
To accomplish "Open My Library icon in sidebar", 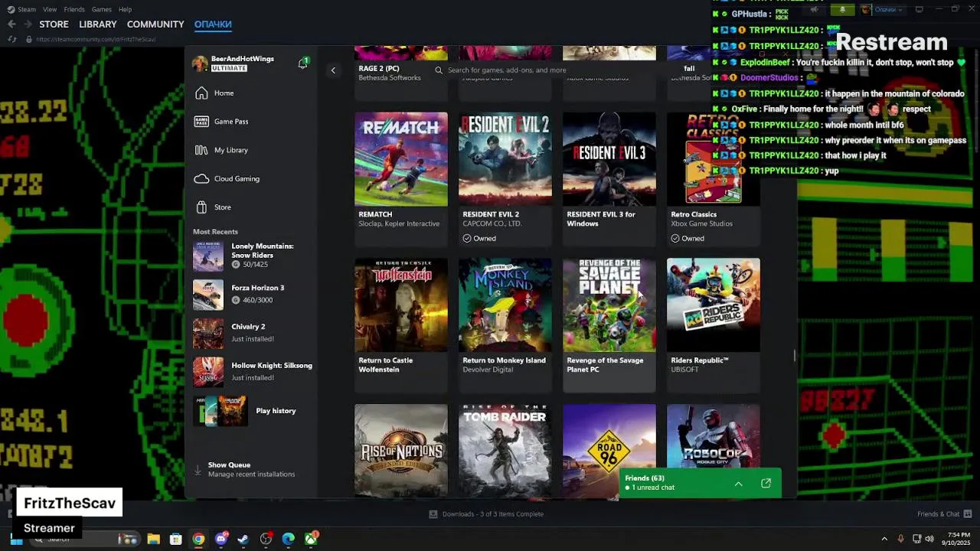I will coord(201,150).
